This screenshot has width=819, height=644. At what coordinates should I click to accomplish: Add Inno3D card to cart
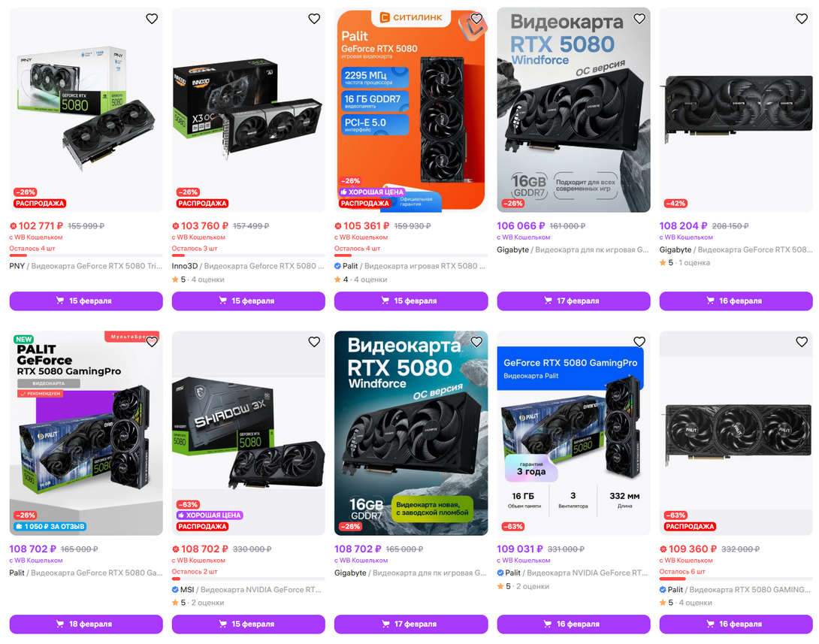249,301
